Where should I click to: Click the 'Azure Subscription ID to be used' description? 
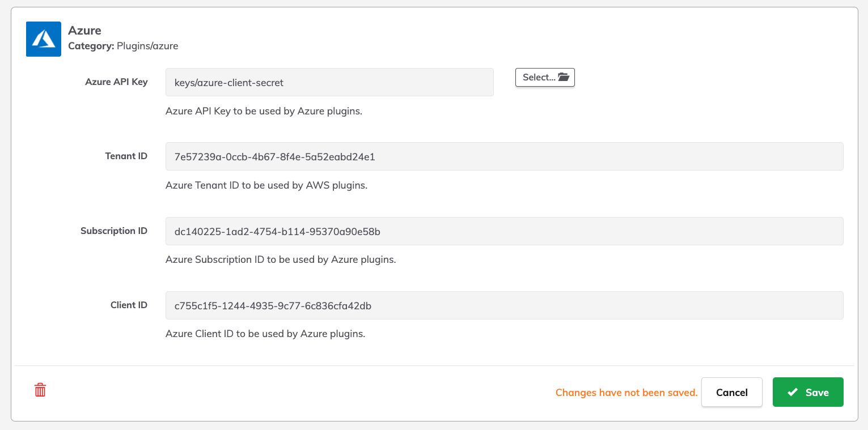(281, 259)
